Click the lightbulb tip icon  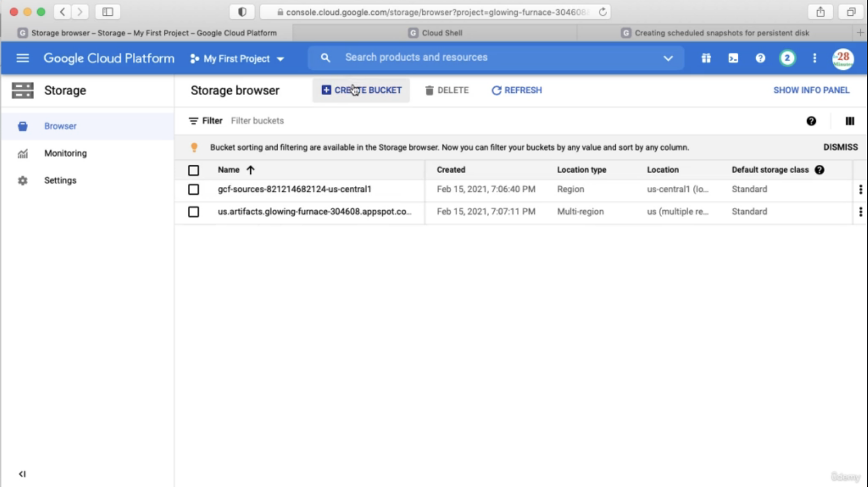[x=194, y=148]
